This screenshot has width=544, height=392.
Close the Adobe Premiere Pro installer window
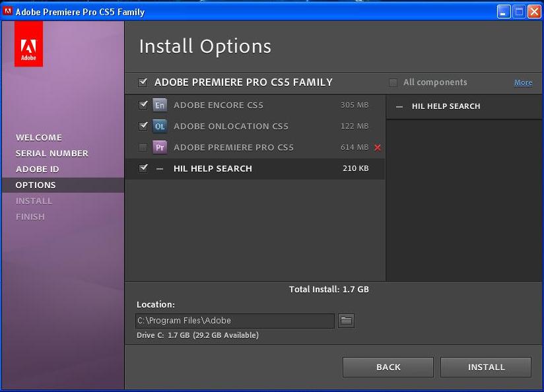click(534, 12)
